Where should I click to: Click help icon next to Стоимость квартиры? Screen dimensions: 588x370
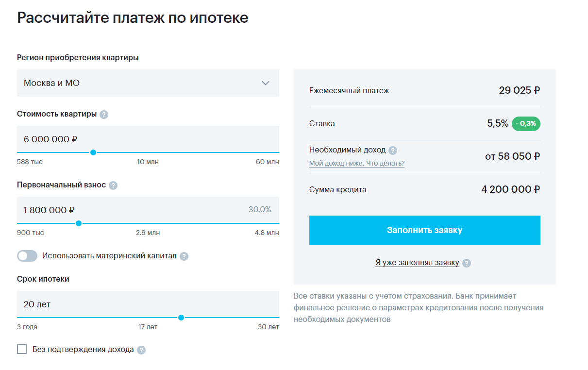point(104,115)
